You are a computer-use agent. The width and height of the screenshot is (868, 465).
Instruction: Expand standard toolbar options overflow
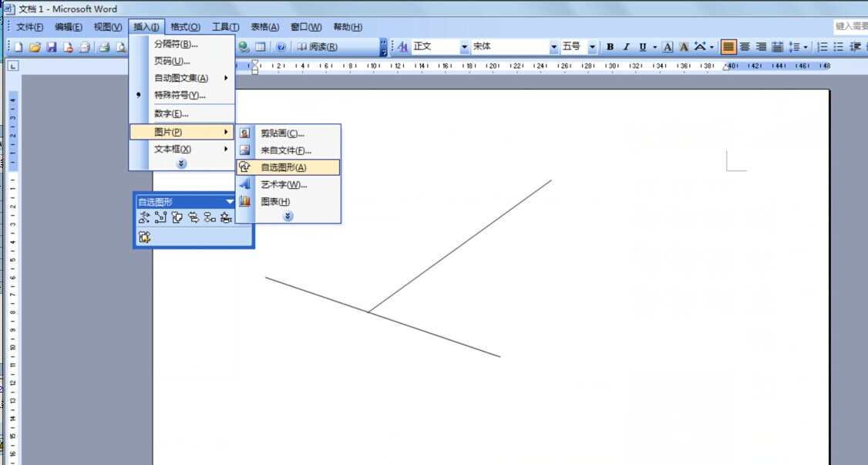click(x=383, y=47)
